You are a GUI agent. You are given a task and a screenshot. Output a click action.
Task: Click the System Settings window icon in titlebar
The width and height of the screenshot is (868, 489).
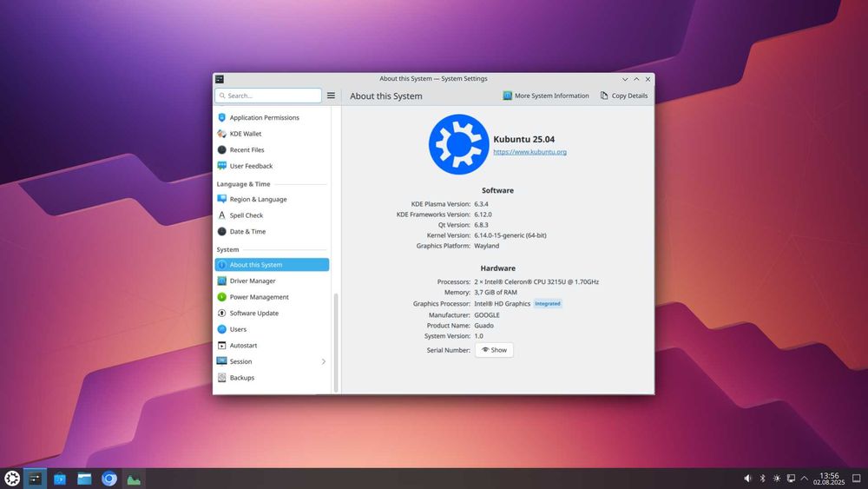click(220, 79)
